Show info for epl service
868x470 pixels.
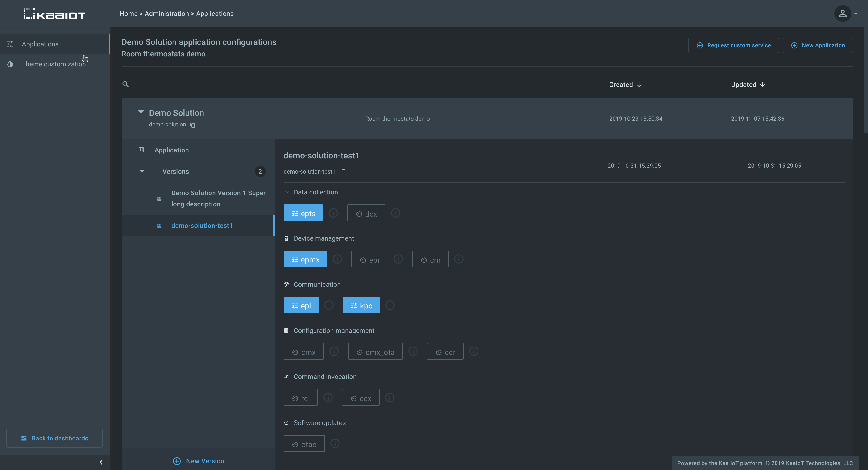329,305
